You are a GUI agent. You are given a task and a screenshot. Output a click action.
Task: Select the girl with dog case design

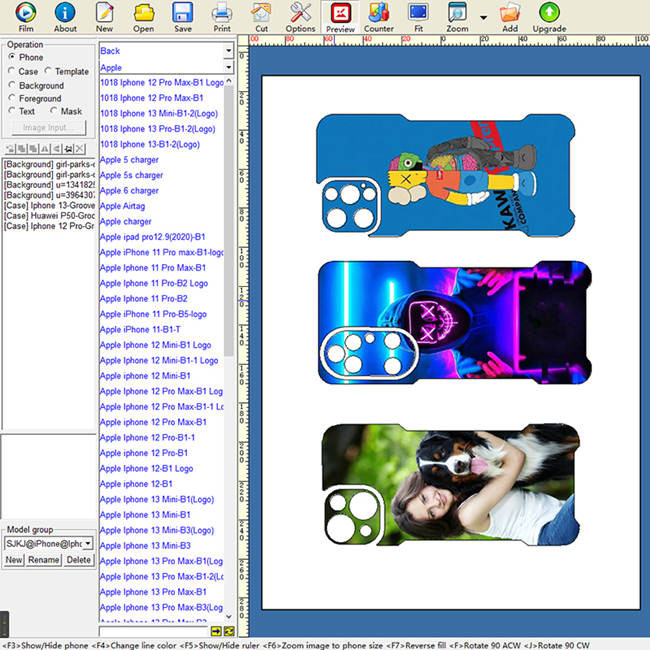(x=451, y=484)
